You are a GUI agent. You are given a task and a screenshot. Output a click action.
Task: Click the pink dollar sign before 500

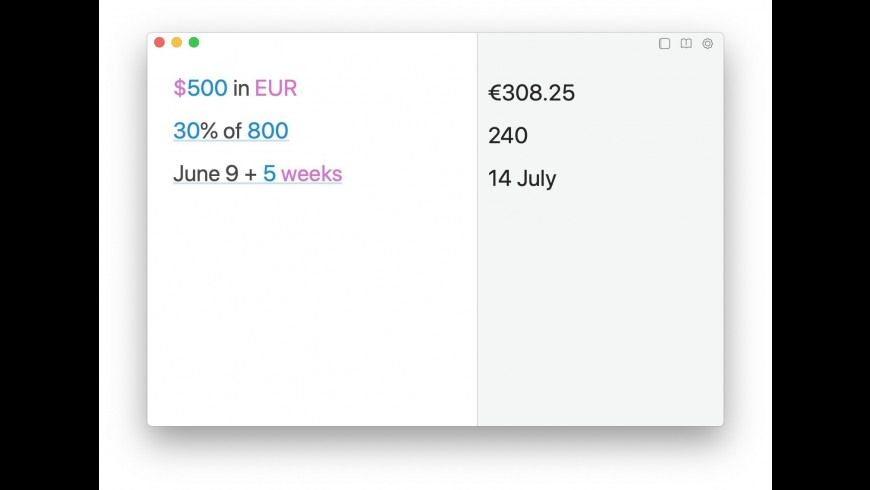click(x=179, y=88)
